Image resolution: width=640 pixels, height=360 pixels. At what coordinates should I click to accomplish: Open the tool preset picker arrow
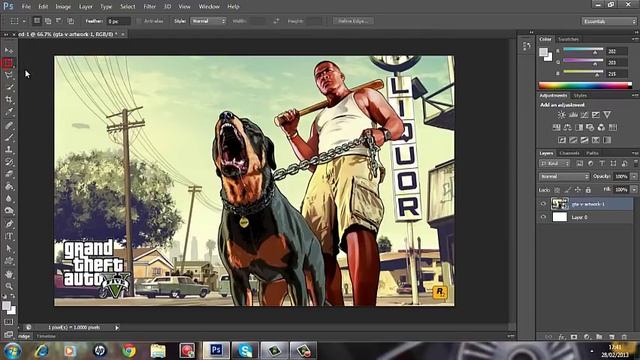[x=24, y=21]
